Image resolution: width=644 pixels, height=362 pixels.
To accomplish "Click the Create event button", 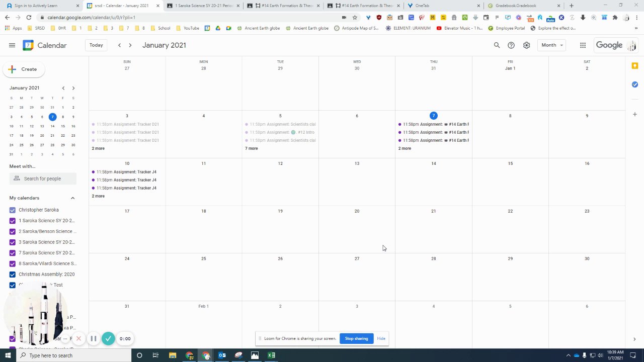I will pos(24,69).
